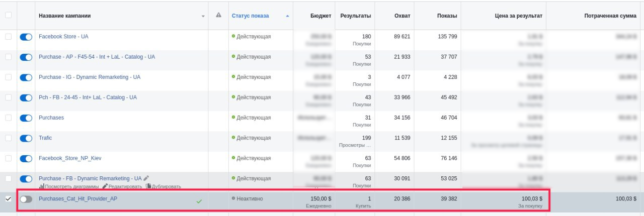Open the Pch - FB - 24-45 campaign link
644x216 pixels.
tap(88, 97)
